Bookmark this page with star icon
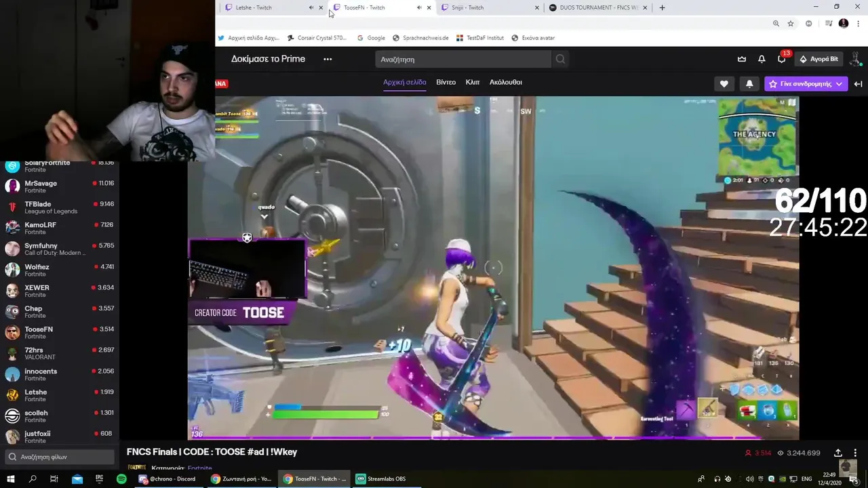 coord(791,23)
